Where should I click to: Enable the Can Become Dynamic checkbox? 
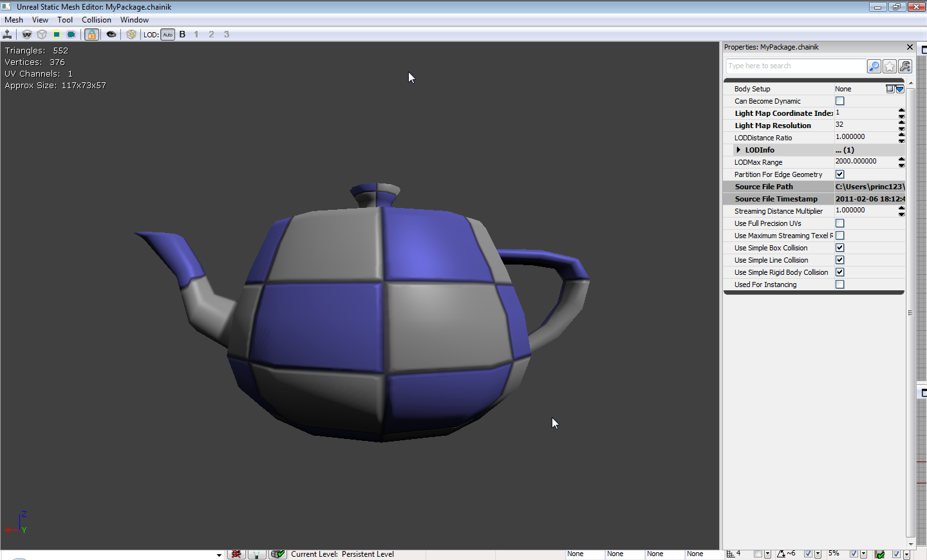[x=839, y=101]
